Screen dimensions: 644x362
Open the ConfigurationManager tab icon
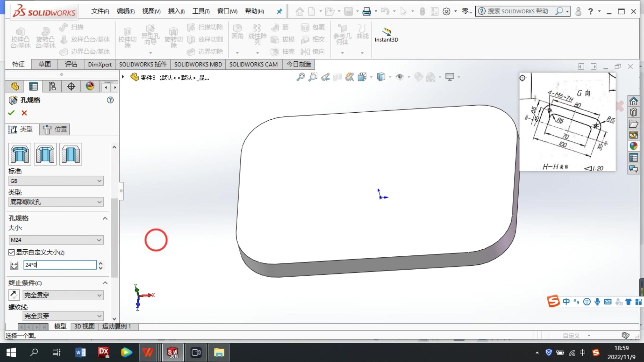click(52, 86)
